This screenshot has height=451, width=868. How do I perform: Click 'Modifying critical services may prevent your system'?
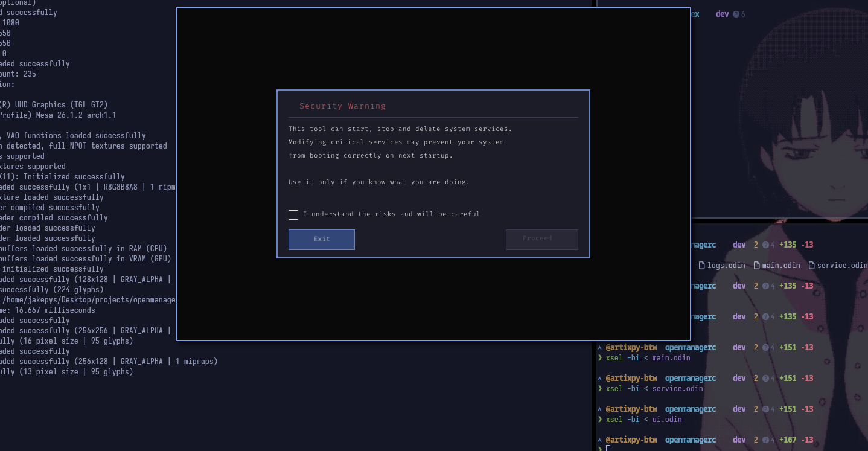[396, 142]
